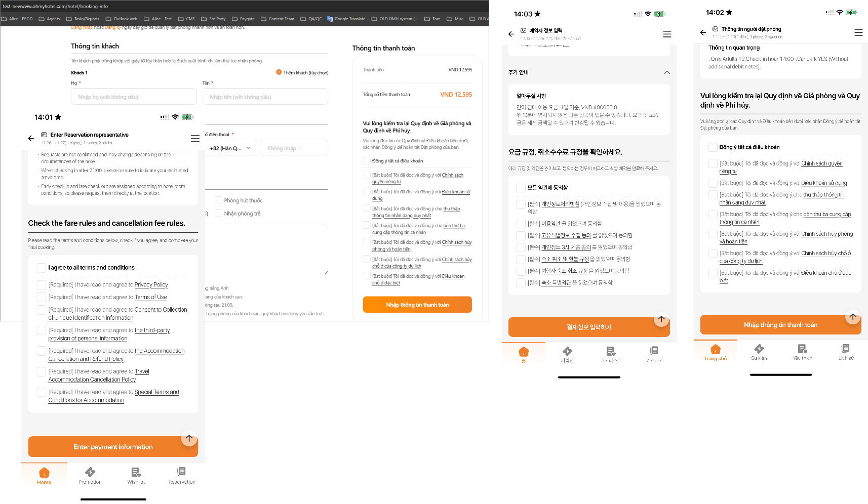The width and height of the screenshot is (868, 504).
Task: Tap back arrow on English booking screen
Action: point(31,138)
